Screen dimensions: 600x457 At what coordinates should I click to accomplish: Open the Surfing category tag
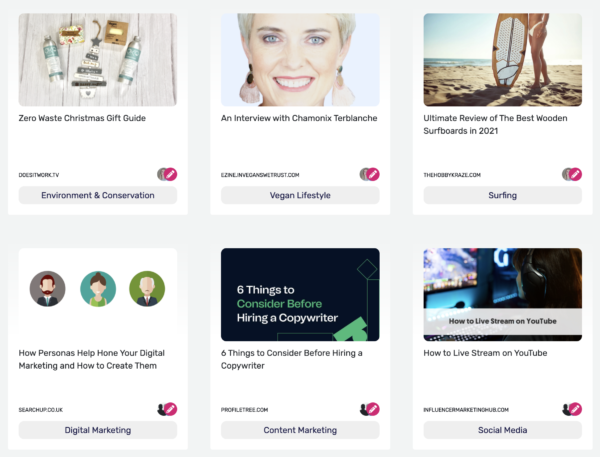[x=502, y=195]
